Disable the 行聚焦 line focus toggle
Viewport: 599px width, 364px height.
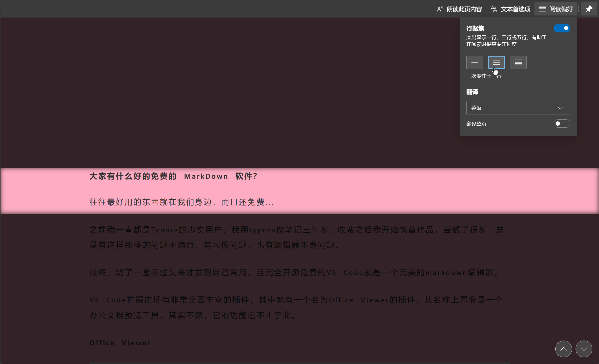(562, 28)
